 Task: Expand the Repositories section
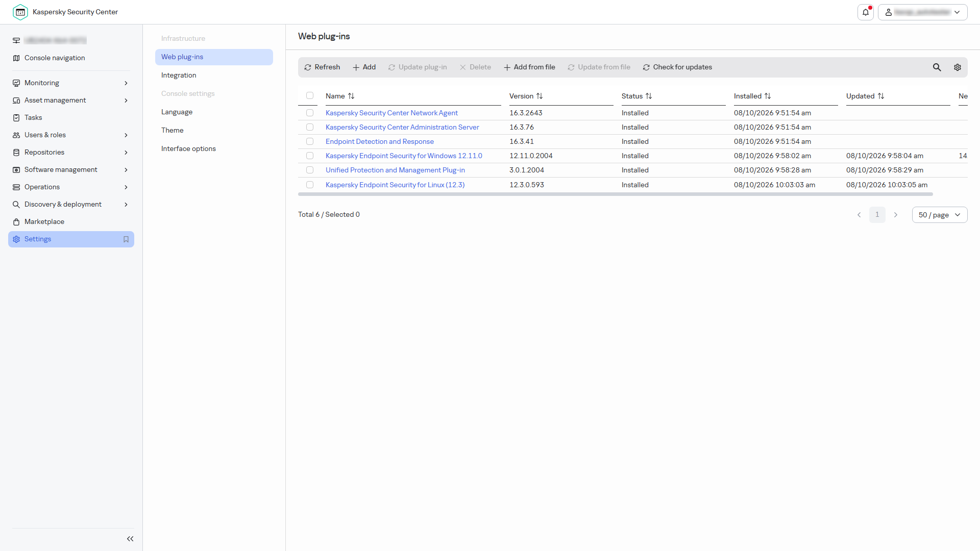pos(71,153)
